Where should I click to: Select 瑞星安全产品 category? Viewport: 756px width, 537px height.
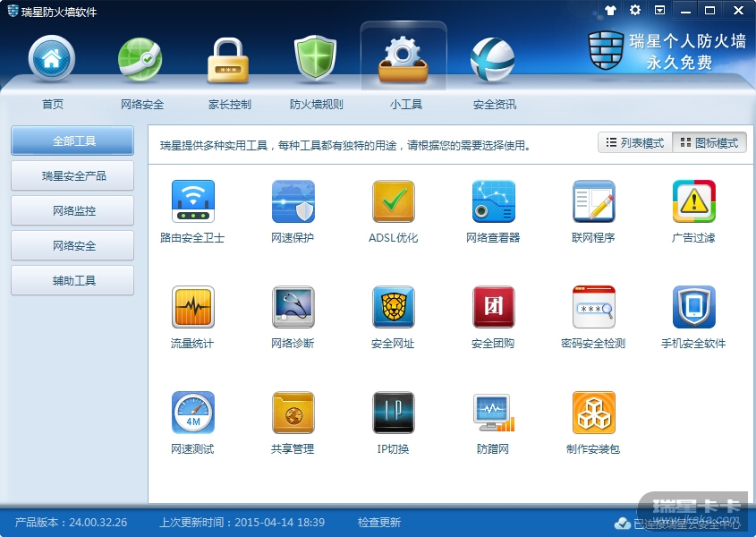point(72,175)
